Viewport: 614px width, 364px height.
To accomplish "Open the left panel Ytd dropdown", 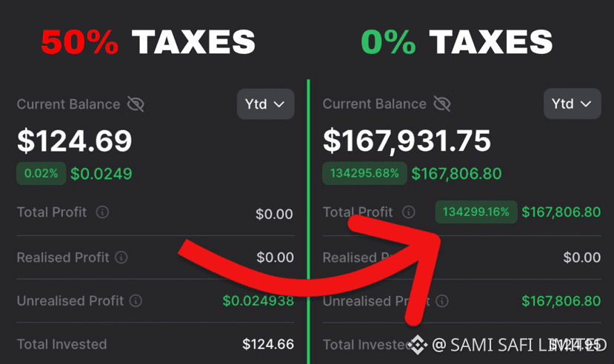I will pyautogui.click(x=265, y=104).
